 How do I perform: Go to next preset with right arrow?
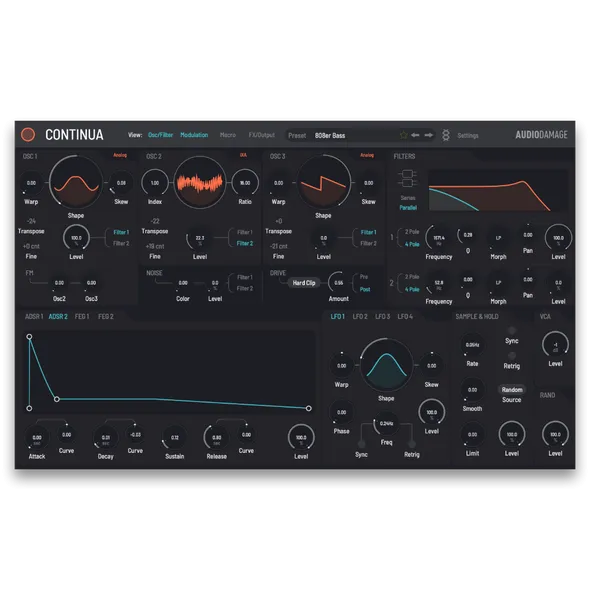click(x=429, y=135)
